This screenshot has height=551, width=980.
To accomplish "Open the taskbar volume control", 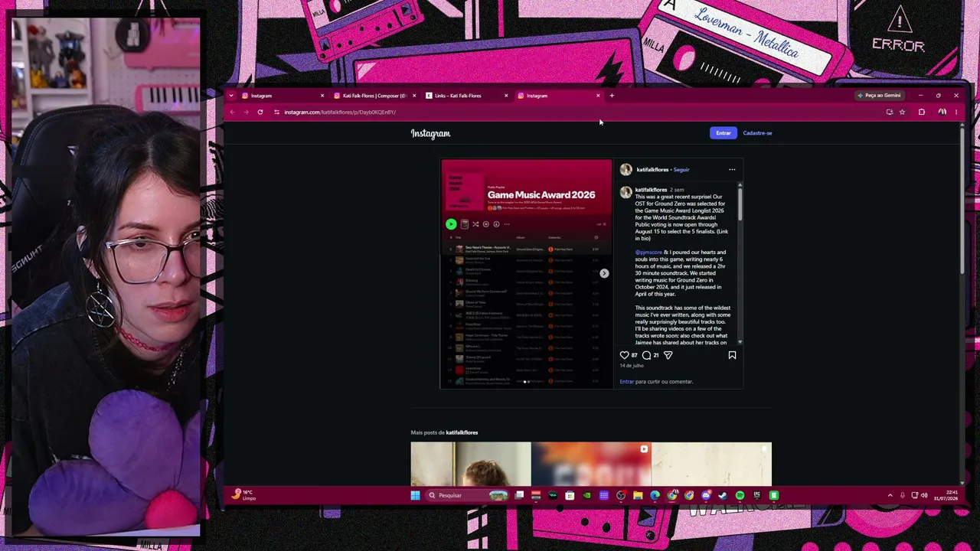I will 924,496.
